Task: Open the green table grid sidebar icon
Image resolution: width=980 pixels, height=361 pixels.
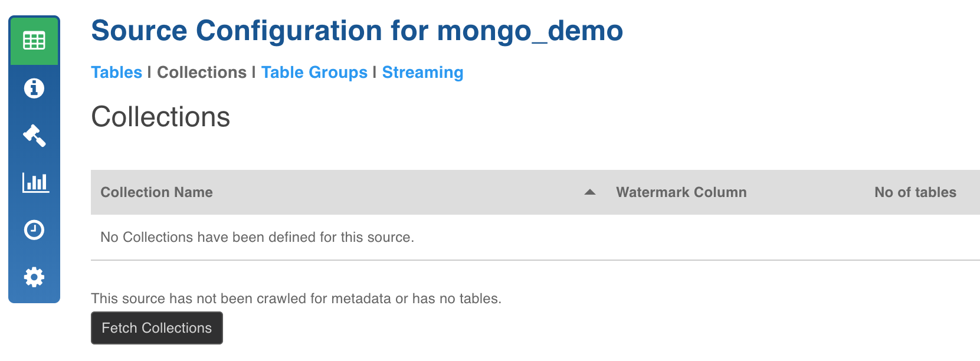Action: click(x=34, y=41)
